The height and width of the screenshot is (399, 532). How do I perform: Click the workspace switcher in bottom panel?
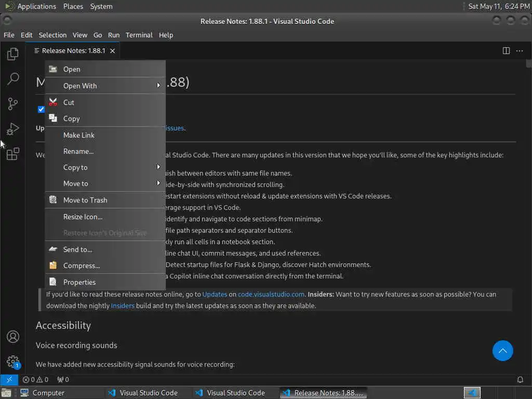(472, 393)
